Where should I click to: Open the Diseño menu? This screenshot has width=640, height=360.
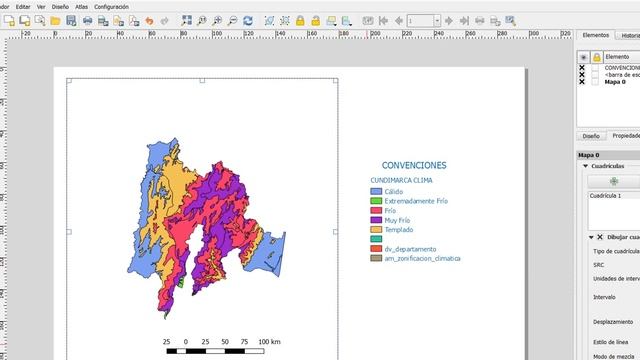pos(60,7)
